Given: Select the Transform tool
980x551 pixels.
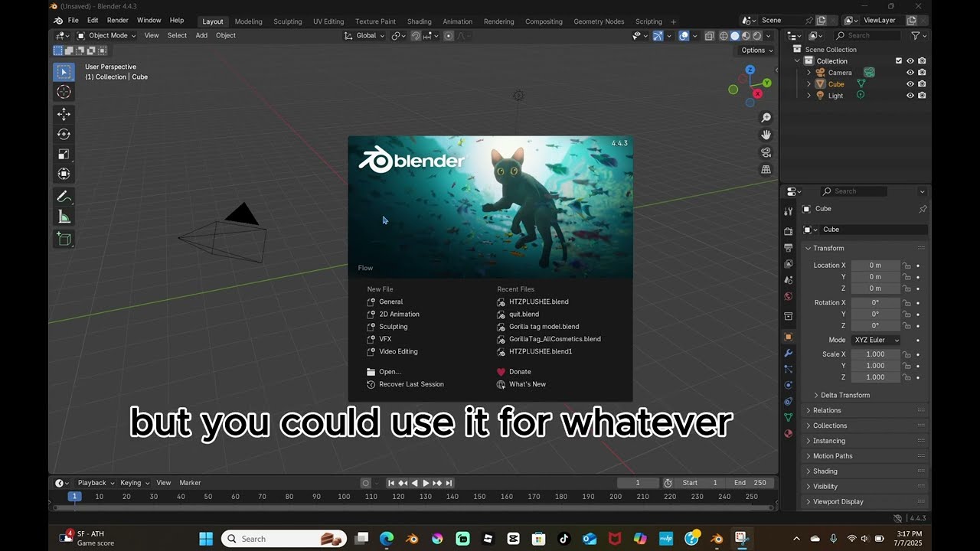Looking at the screenshot, I should point(64,174).
